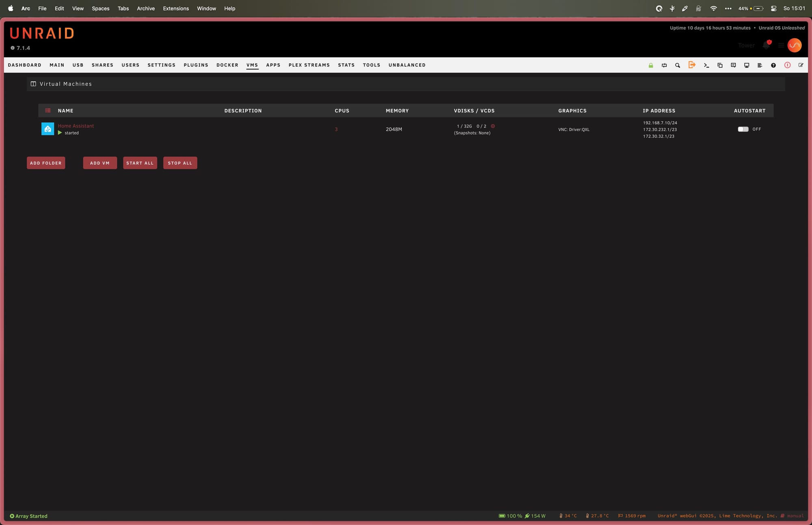Click the red power icon in the toolbar
This screenshot has height=525, width=812.
[x=787, y=65]
